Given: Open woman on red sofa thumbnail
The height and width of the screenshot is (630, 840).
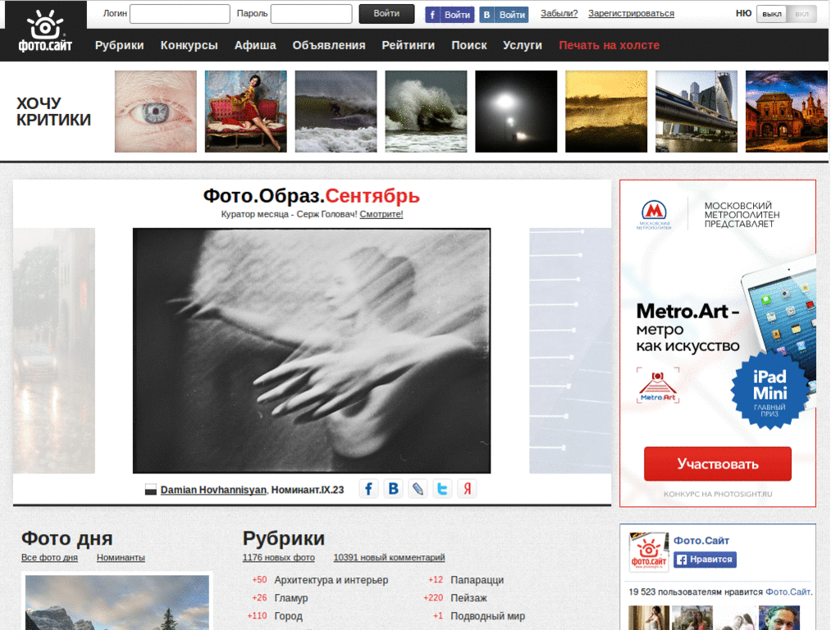Looking at the screenshot, I should pyautogui.click(x=246, y=112).
